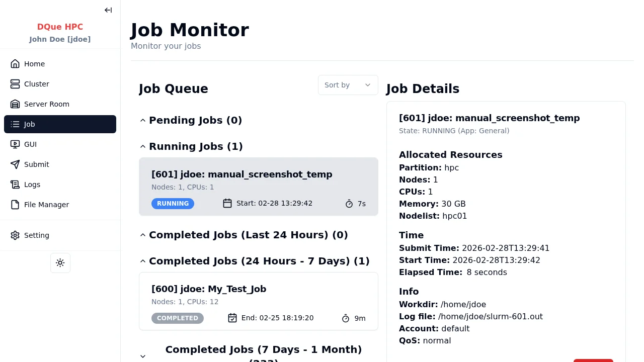This screenshot has height=362, width=644.
Task: Click the Server Room warehouse icon
Action: click(15, 104)
